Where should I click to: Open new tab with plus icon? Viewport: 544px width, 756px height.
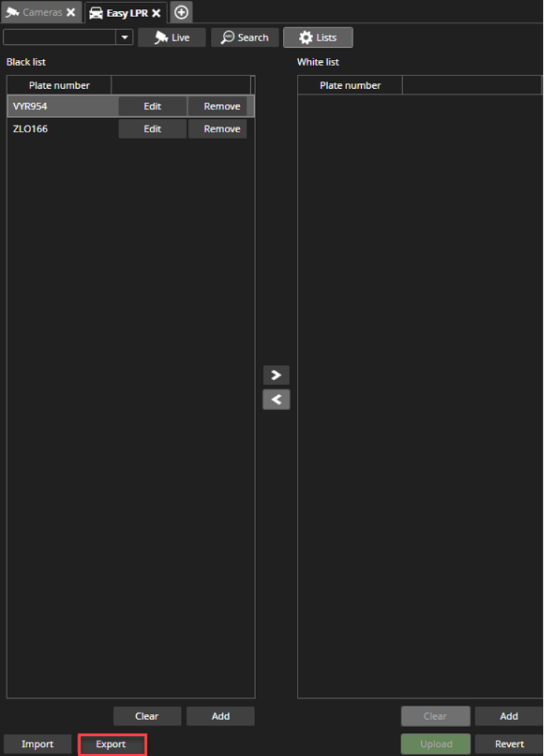(x=181, y=12)
